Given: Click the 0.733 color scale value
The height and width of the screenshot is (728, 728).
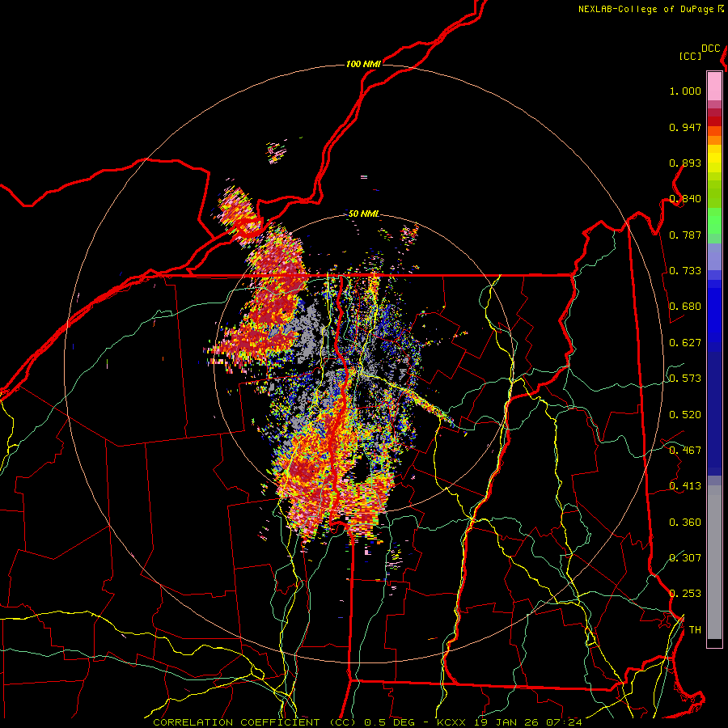Looking at the screenshot, I should tap(685, 271).
